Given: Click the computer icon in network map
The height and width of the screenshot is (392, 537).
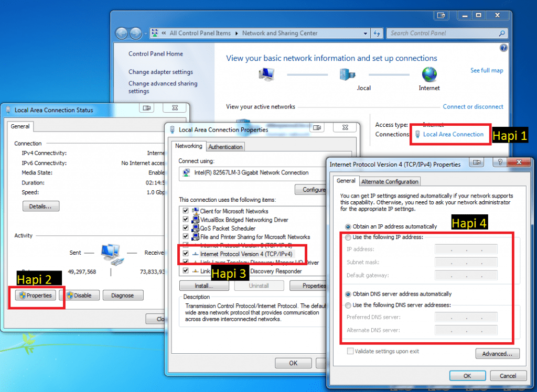Looking at the screenshot, I should [x=266, y=74].
